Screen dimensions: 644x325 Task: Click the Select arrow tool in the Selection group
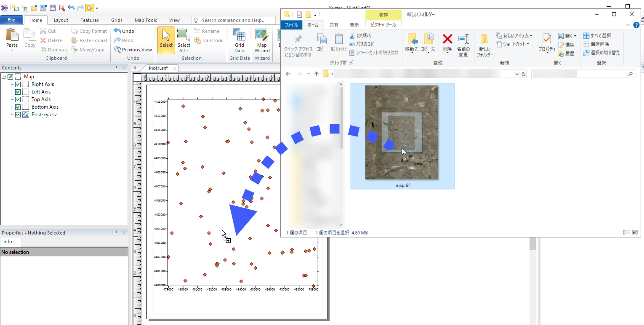[166, 40]
